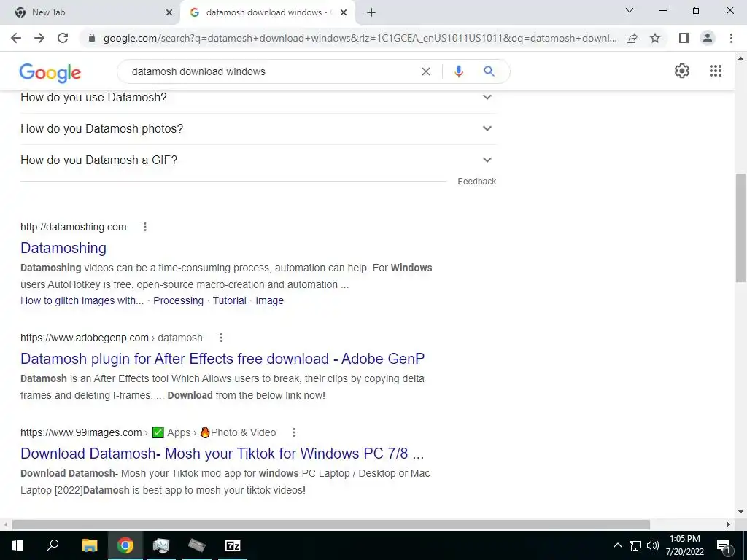Start voice search with microphone
This screenshot has height=560, width=747.
pyautogui.click(x=458, y=71)
